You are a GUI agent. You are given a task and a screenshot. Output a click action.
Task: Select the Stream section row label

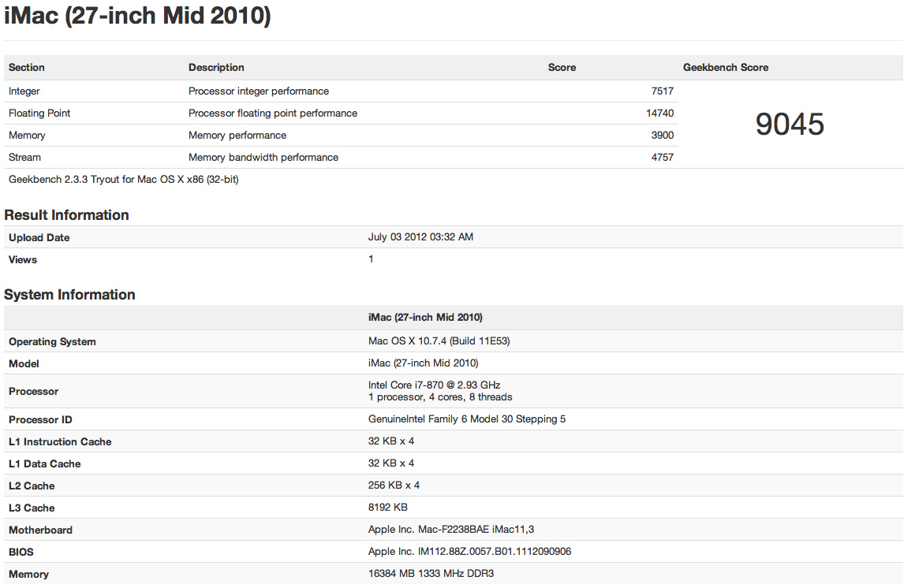[24, 157]
